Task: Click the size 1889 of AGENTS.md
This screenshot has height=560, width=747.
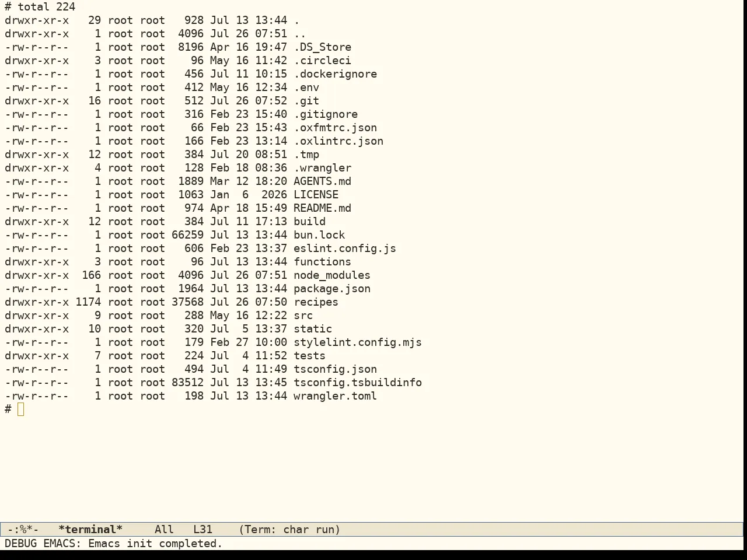Action: click(x=191, y=181)
